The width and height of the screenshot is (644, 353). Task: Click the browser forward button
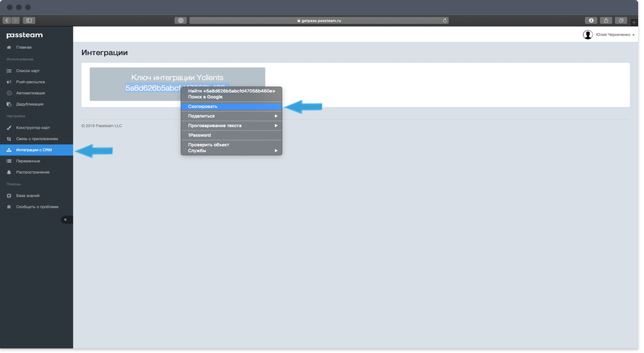coord(16,20)
